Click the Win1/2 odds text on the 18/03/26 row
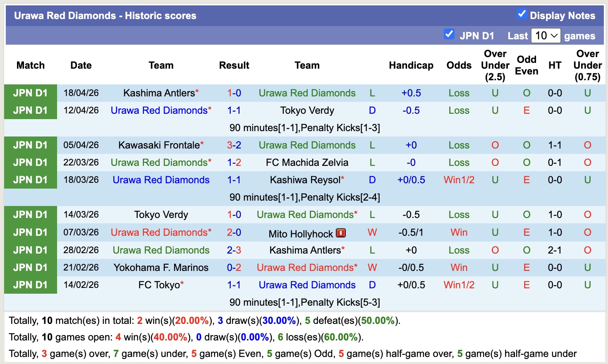This screenshot has width=608, height=364. coord(459,180)
